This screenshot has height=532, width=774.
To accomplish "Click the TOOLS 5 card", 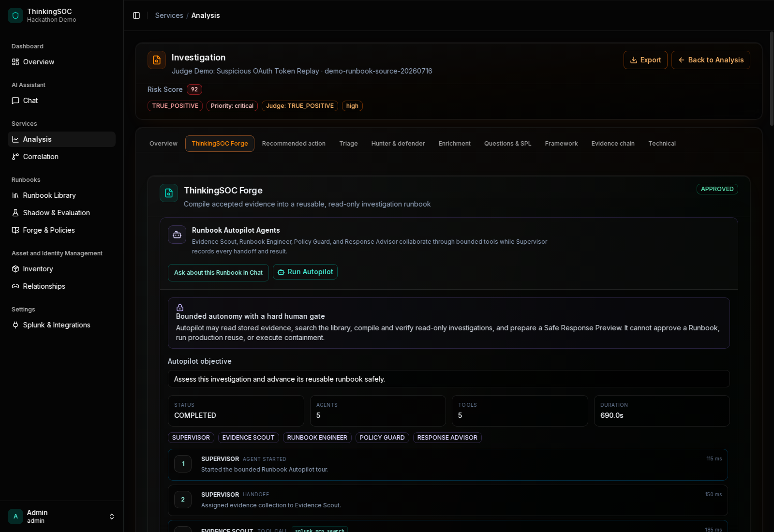I will pos(520,411).
